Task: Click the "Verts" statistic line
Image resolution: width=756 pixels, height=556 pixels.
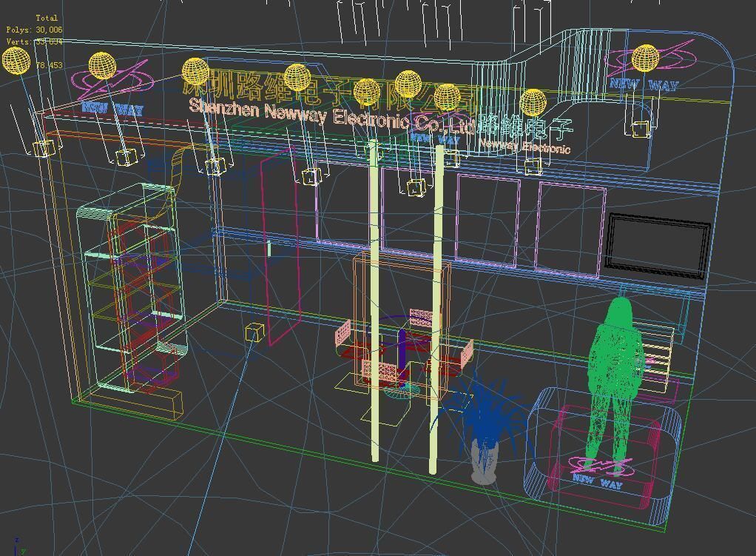Action: pos(34,41)
